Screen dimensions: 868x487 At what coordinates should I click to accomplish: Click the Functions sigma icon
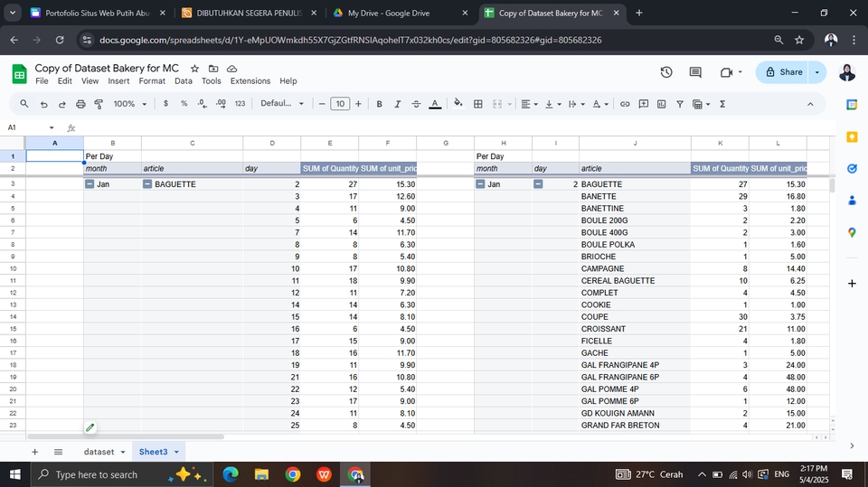(722, 104)
